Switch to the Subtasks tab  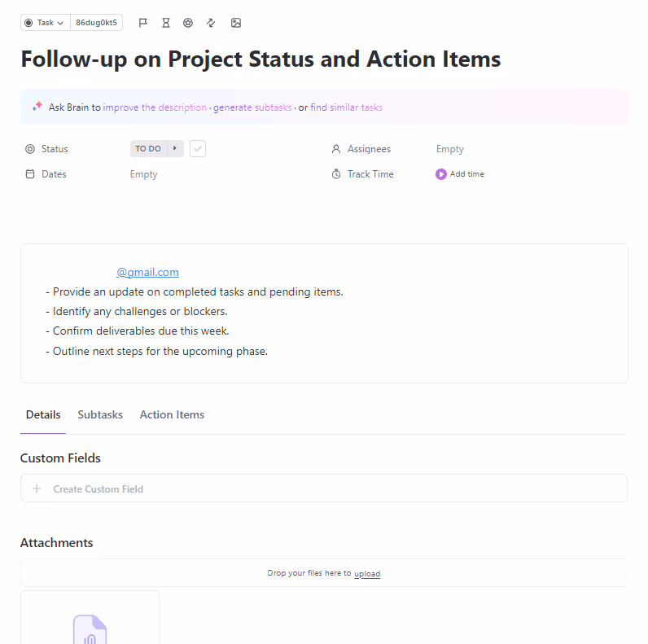(x=100, y=415)
